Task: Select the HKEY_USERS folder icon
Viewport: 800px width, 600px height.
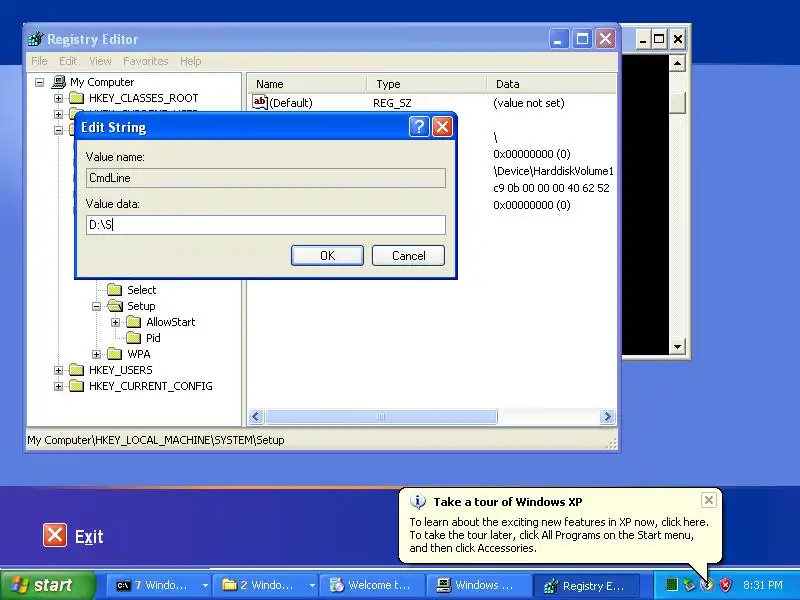Action: click(x=77, y=370)
